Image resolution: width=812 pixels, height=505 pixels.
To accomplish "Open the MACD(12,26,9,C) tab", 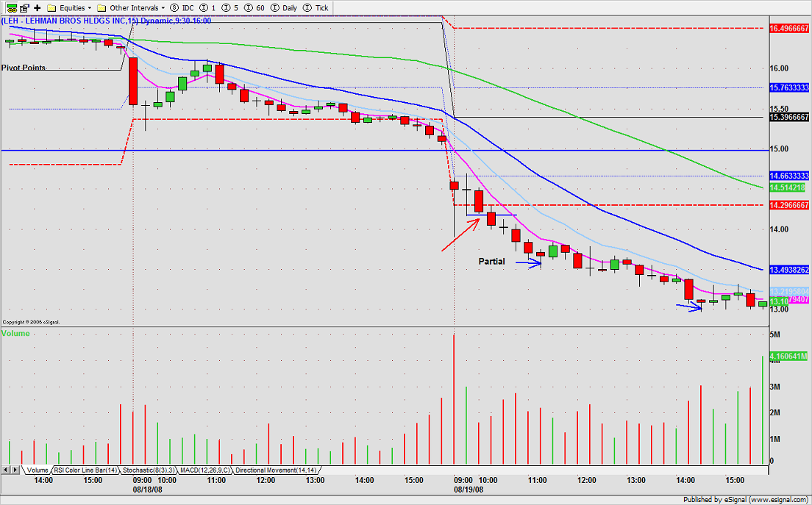I will 205,470.
